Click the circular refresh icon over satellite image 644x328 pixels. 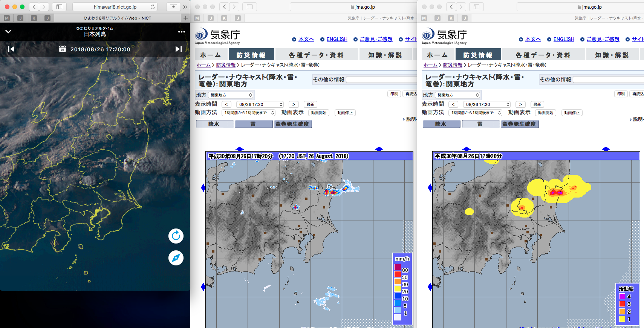pyautogui.click(x=176, y=236)
